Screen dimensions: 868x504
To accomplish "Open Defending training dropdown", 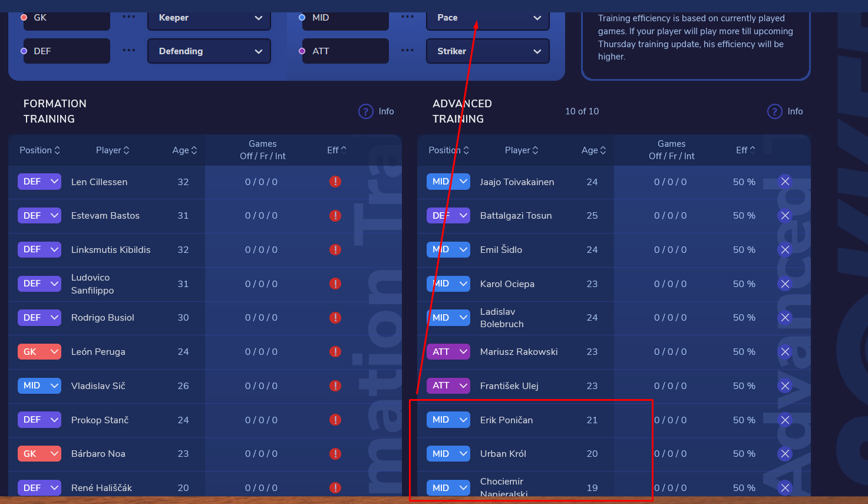I will pyautogui.click(x=209, y=51).
